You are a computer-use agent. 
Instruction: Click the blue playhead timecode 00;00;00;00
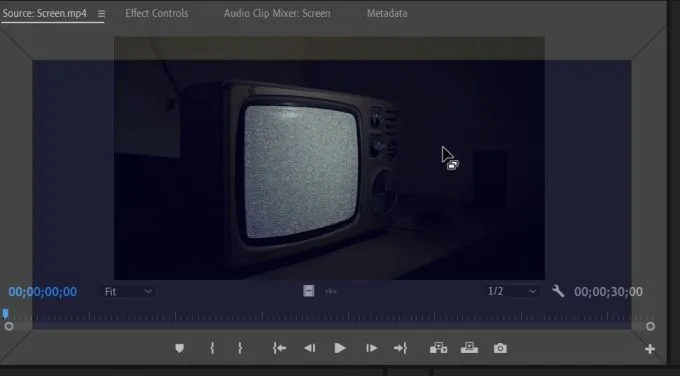pyautogui.click(x=42, y=292)
